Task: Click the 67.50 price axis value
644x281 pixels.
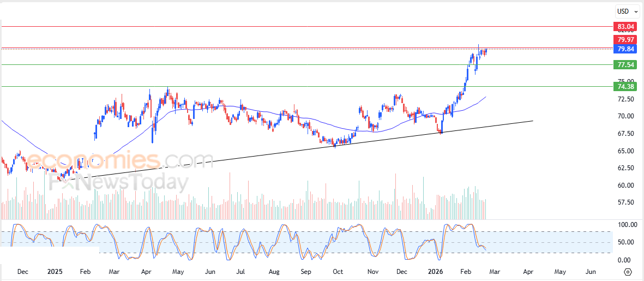Action: [x=625, y=134]
